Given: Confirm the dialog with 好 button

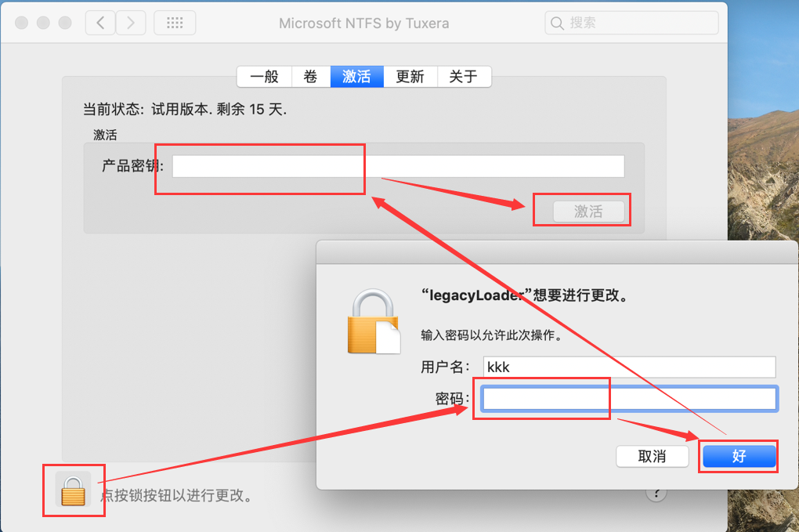Looking at the screenshot, I should [739, 456].
